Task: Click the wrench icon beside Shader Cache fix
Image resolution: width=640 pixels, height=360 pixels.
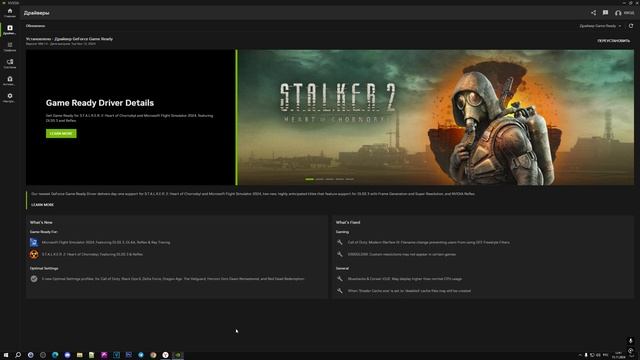Action: click(x=340, y=291)
